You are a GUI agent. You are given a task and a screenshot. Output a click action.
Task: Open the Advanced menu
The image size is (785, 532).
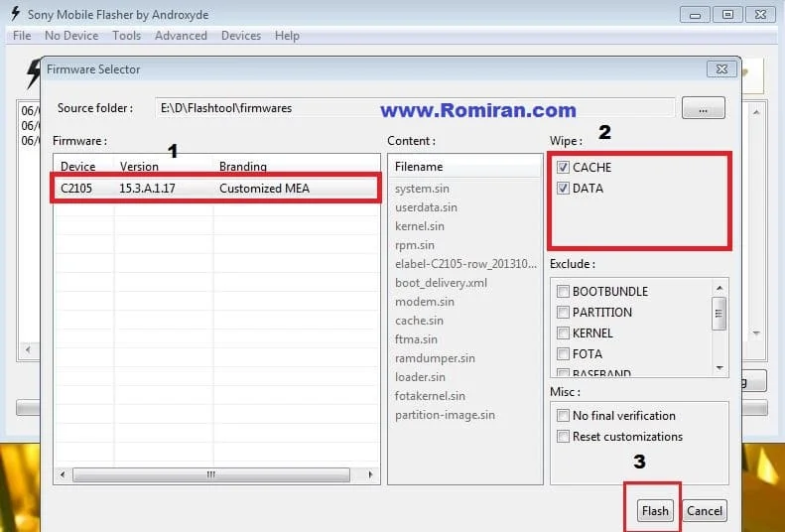[181, 36]
